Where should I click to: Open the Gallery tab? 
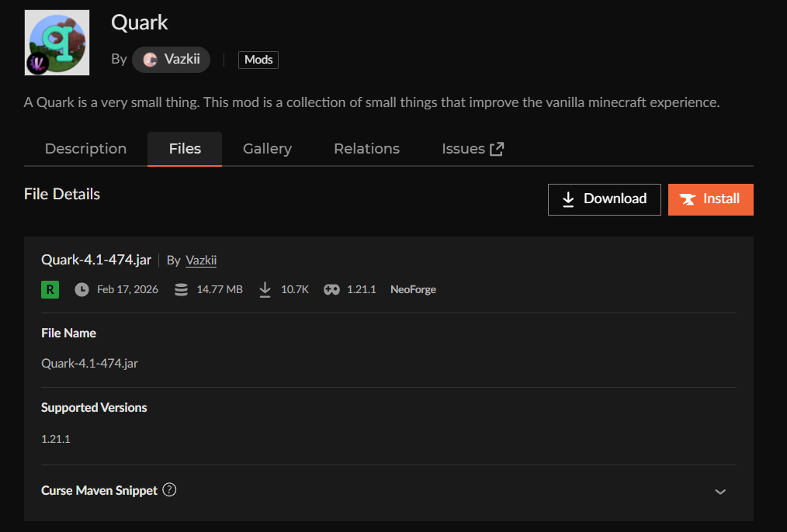(267, 148)
